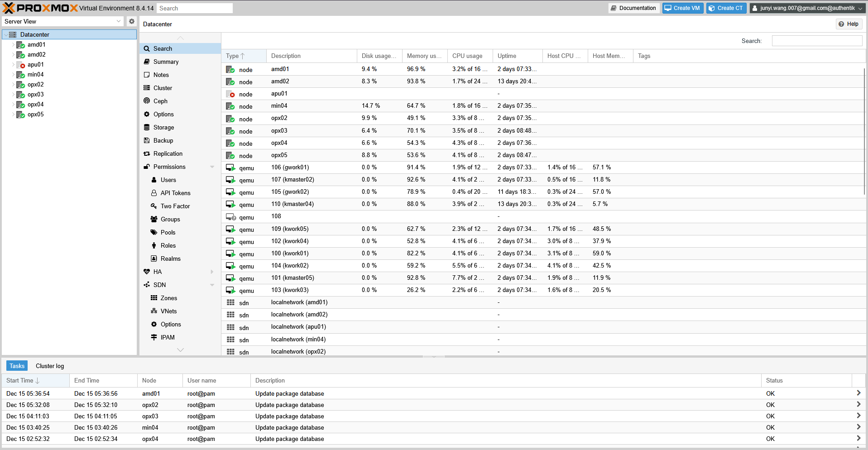The width and height of the screenshot is (868, 450).
Task: Open the Backup panel icon
Action: click(147, 140)
